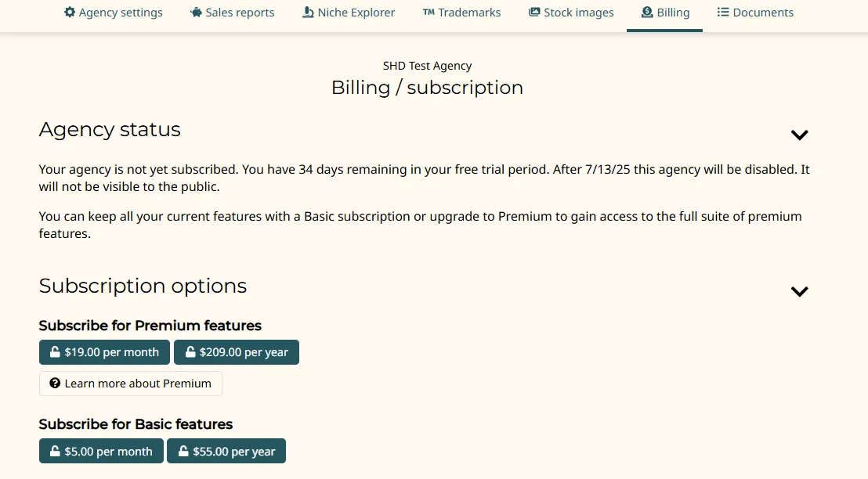Select Basic $55.00 per year plan

click(226, 452)
